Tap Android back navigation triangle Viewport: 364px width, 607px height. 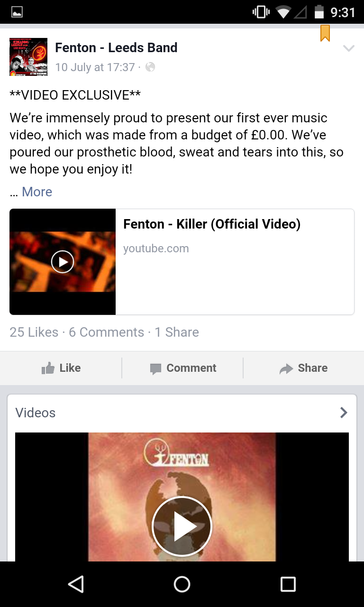[x=76, y=584]
